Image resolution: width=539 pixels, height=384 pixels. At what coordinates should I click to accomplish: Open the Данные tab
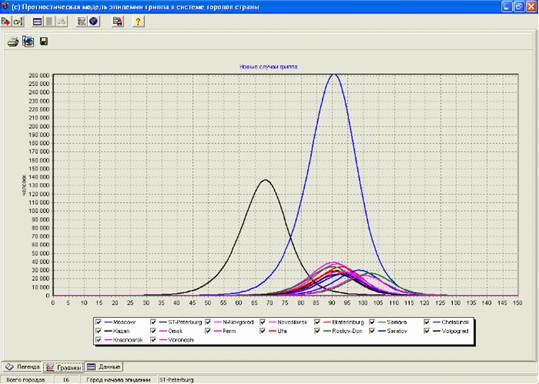104,367
